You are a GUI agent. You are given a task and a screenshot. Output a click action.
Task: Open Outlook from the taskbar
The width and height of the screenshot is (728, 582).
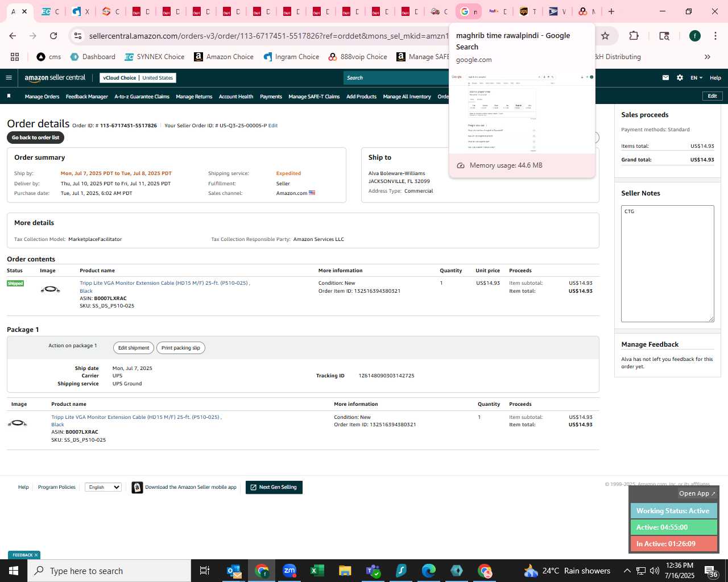pos(234,571)
